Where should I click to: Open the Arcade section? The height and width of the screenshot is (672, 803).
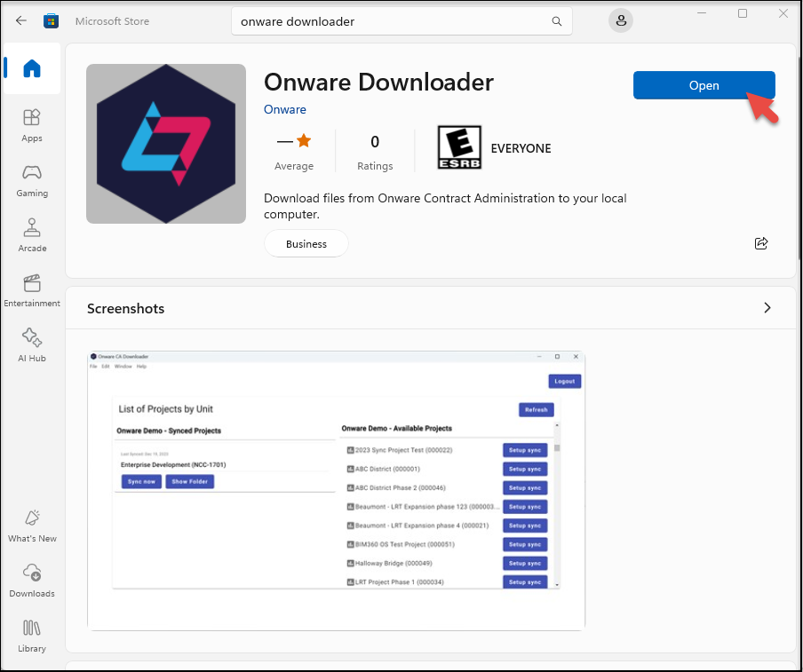[x=32, y=235]
